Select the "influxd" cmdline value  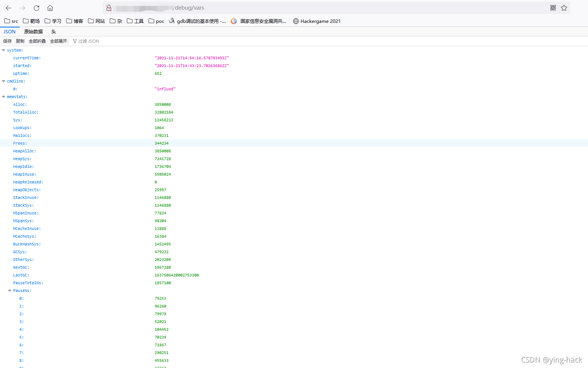165,89
